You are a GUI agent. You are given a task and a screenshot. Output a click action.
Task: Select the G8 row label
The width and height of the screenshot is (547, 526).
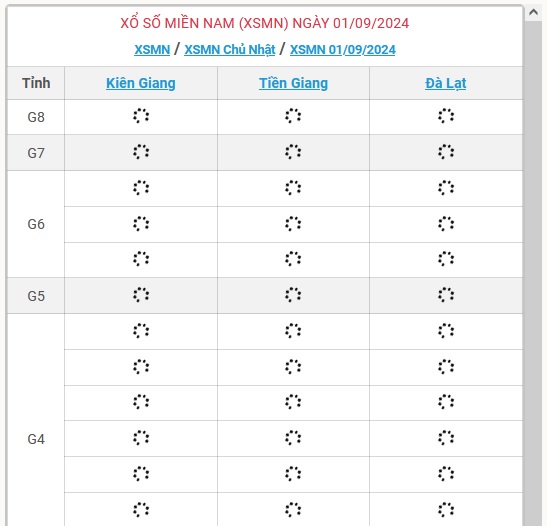[36, 117]
